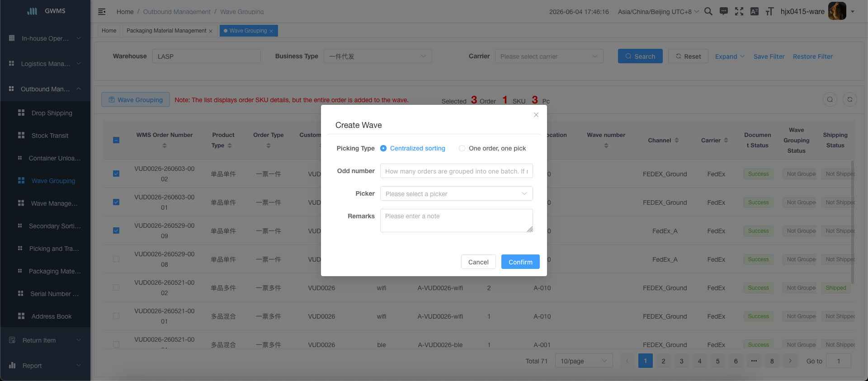The height and width of the screenshot is (381, 868).
Task: Click the user avatar picture
Action: (x=837, y=11)
